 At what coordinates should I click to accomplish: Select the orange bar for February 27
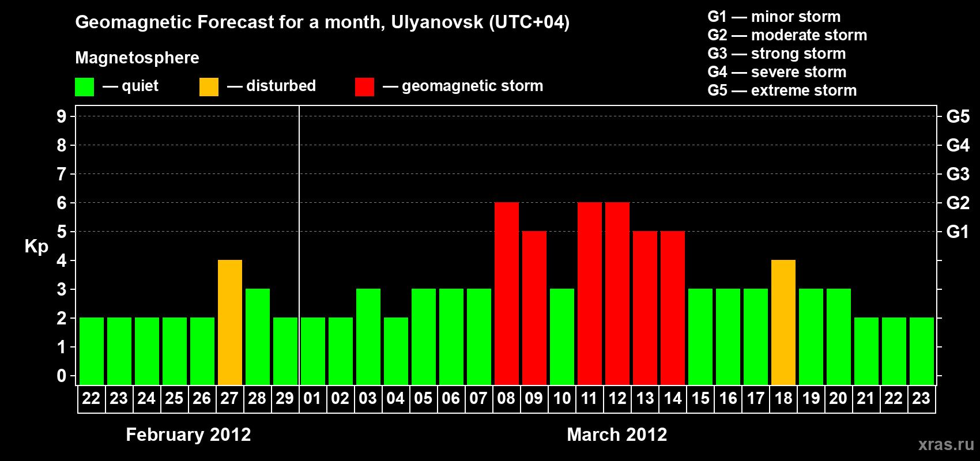230,322
